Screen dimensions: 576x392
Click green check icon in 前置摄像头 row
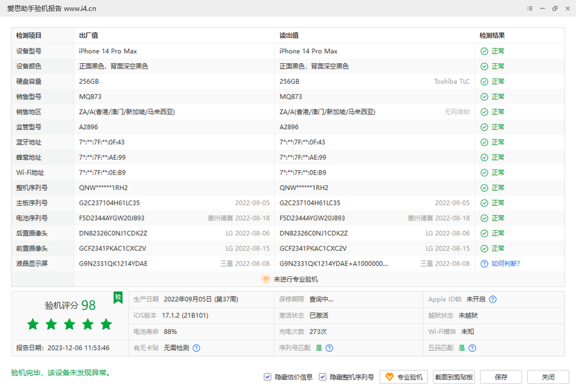(x=484, y=249)
